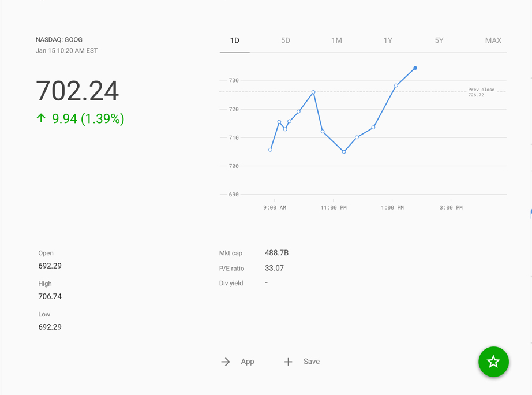
Task: Click the Prev close 726.72 label
Action: (481, 92)
